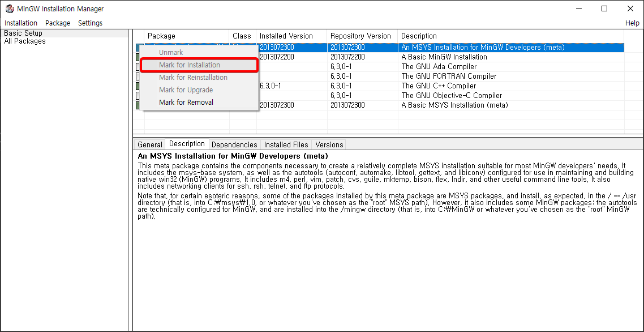
Task: Click installed version 6.3.0-1 of C++ compiler
Action: pos(271,86)
